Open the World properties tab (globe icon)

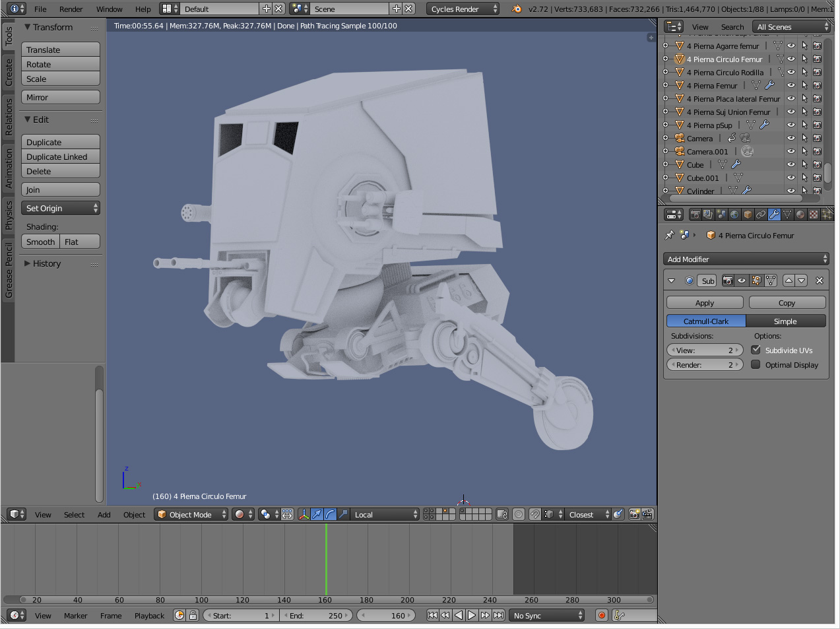click(x=734, y=215)
